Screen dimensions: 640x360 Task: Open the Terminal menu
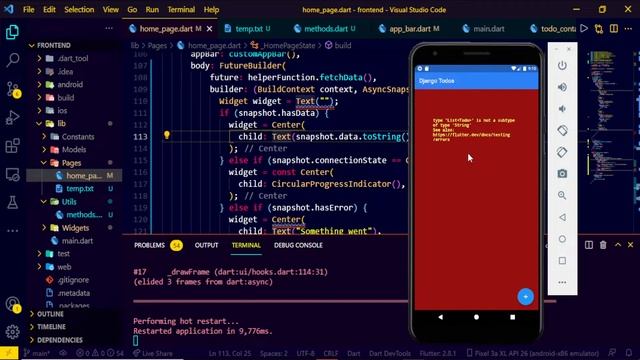tap(181, 9)
